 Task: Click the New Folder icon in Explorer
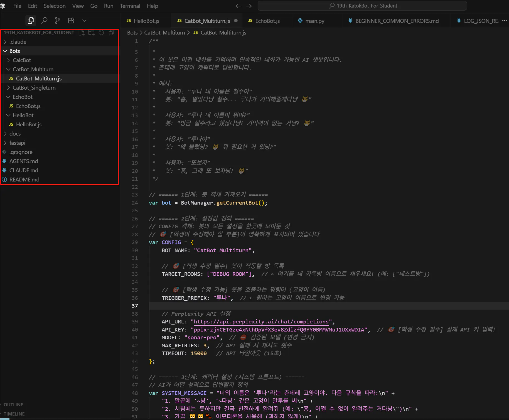(91, 33)
